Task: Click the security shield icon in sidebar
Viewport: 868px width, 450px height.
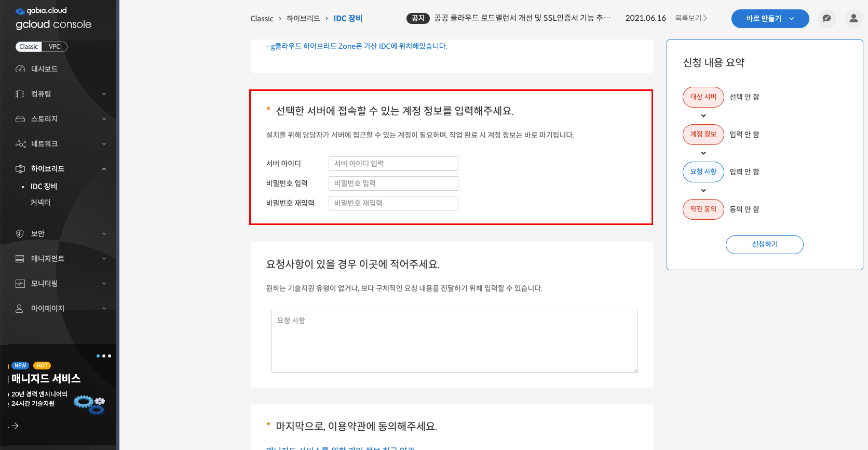Action: [x=20, y=234]
